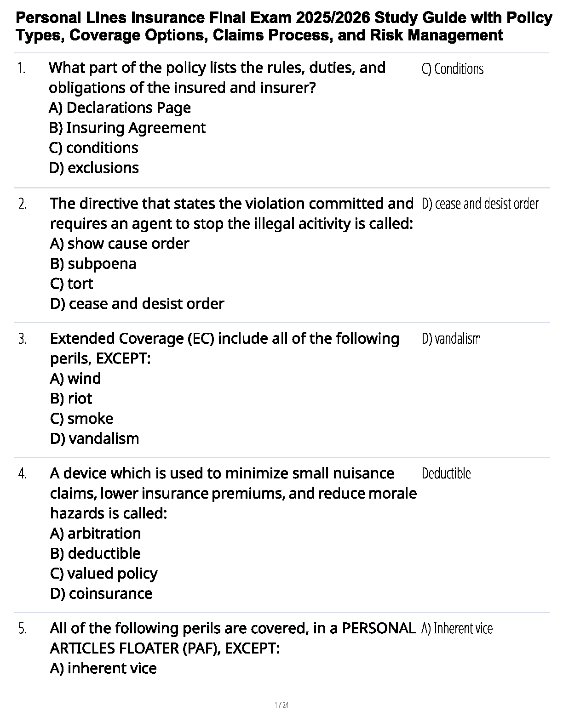Choose D) cease and desist order in question 2
This screenshot has height=728, width=563.
(x=137, y=304)
